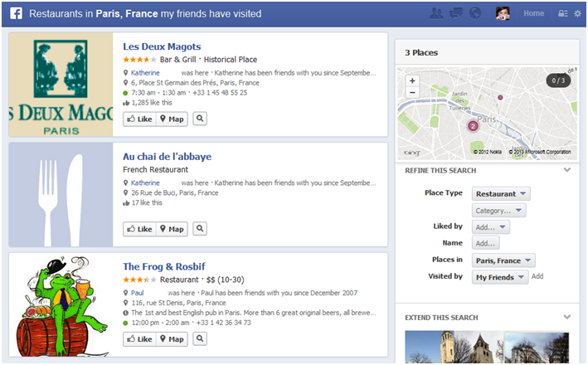
Task: Click 1,285 like this text
Action: click(152, 102)
